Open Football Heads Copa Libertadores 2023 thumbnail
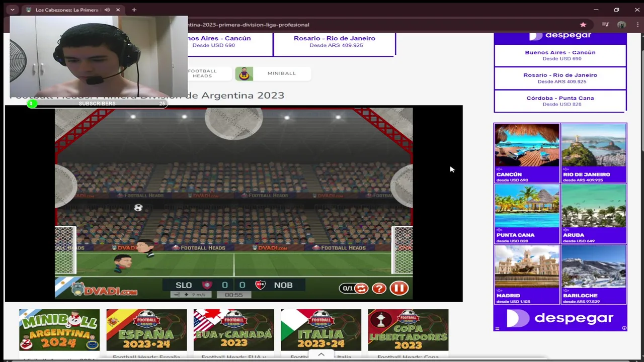 coord(408,330)
